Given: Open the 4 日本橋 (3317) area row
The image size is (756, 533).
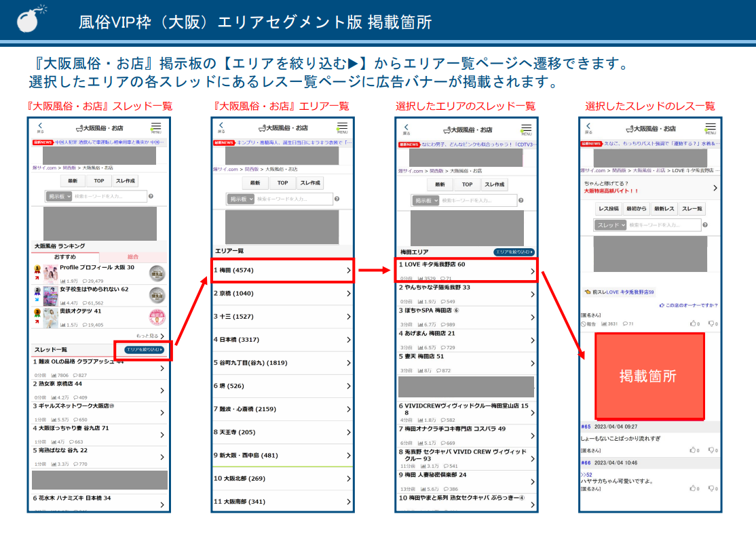Looking at the screenshot, I should pos(282,340).
